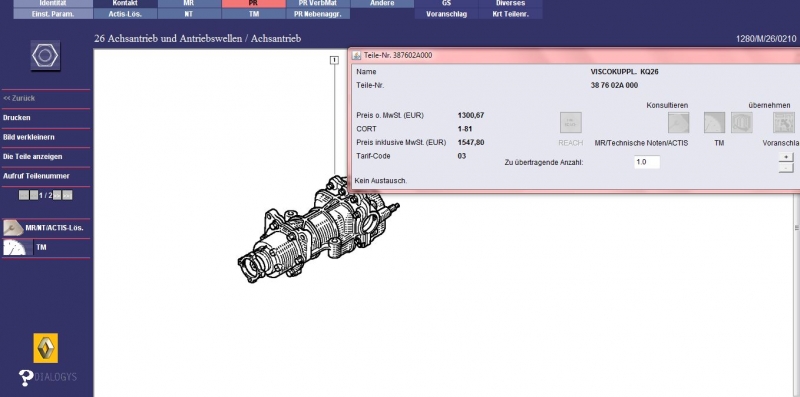Click the quantity field showing 1.0
The height and width of the screenshot is (397, 800).
tap(647, 162)
